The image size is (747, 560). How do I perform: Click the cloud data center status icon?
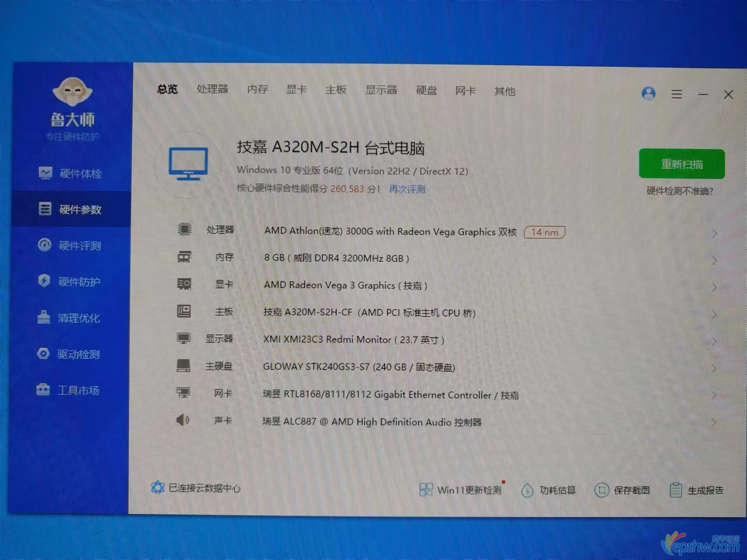coord(158,487)
